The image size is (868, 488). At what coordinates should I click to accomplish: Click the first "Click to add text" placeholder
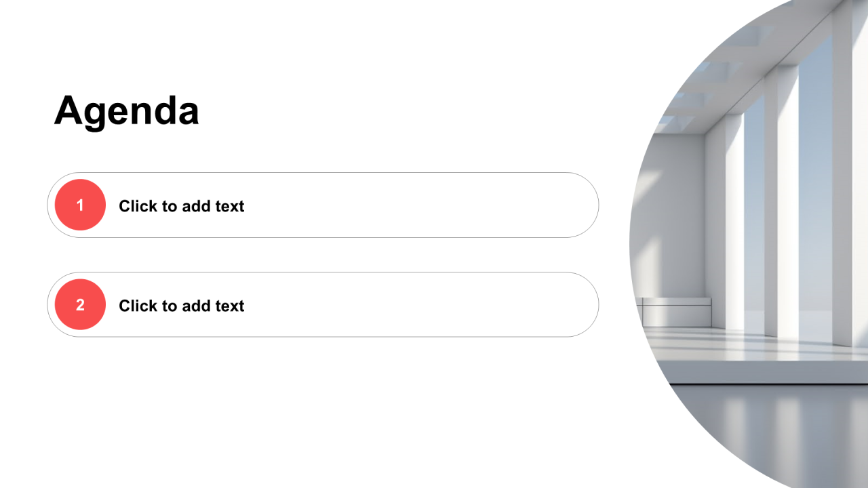point(181,206)
